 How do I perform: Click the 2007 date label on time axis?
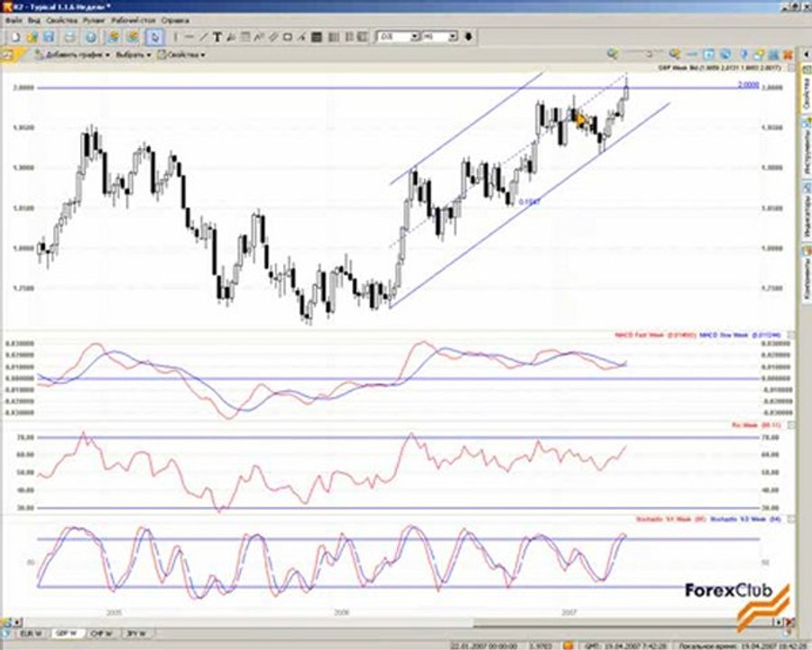[569, 613]
